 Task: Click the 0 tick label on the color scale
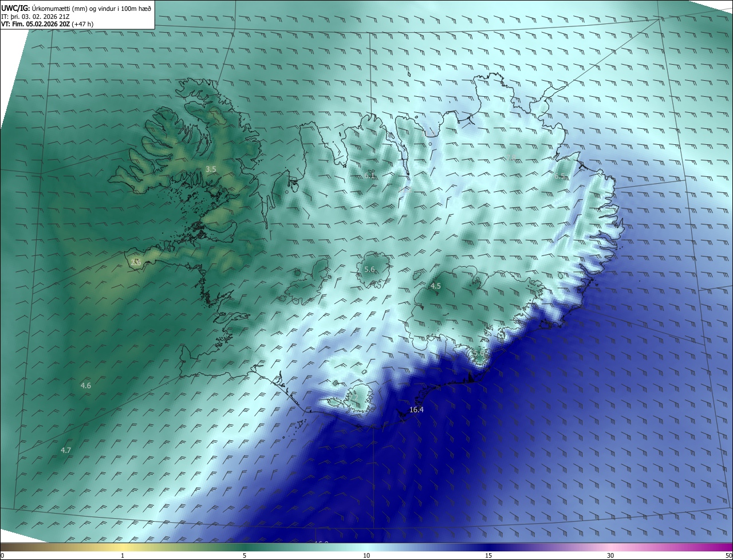pyautogui.click(x=2, y=556)
